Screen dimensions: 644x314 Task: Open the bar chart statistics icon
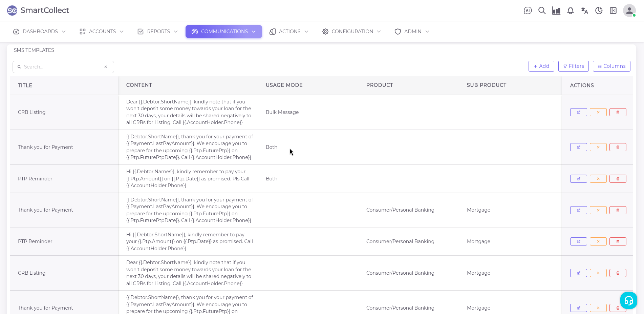(x=556, y=11)
